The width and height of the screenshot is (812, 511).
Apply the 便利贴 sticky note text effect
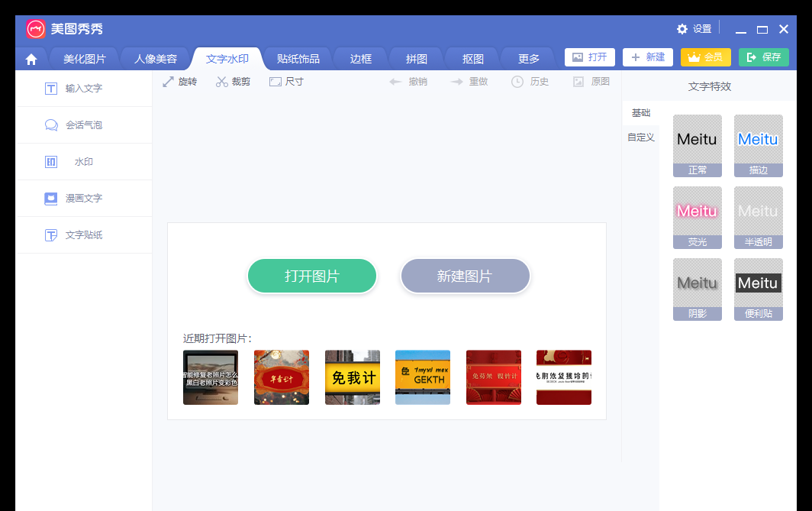tap(758, 289)
